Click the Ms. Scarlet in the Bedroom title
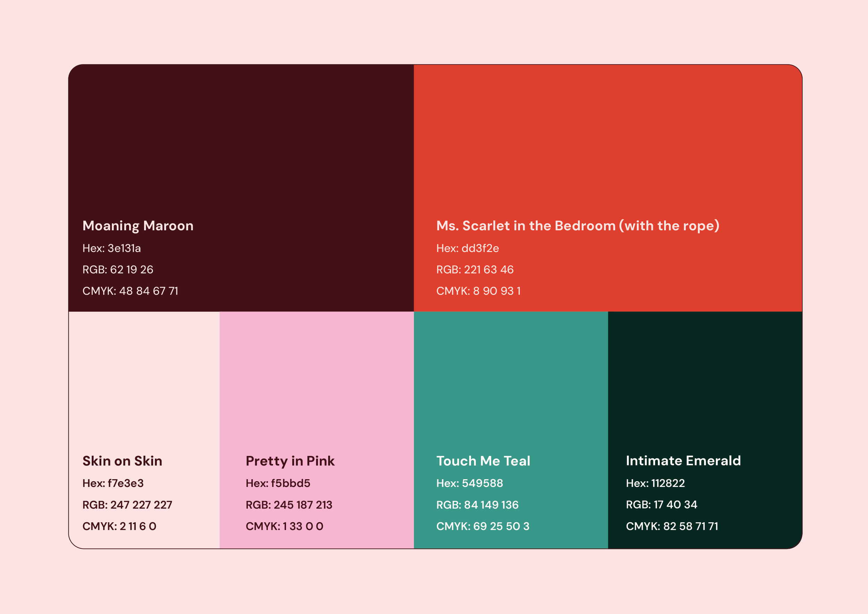This screenshot has height=614, width=868. 577,226
